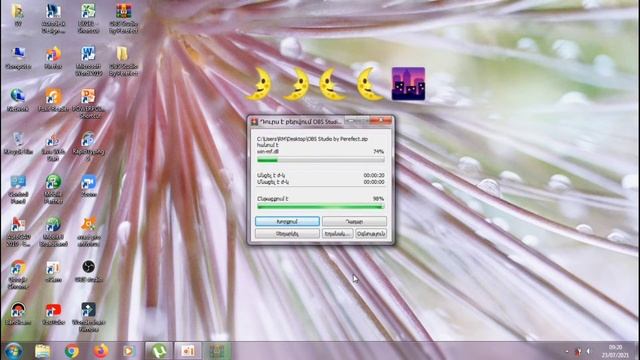Switch to uTorrent in the taskbar

159,351
